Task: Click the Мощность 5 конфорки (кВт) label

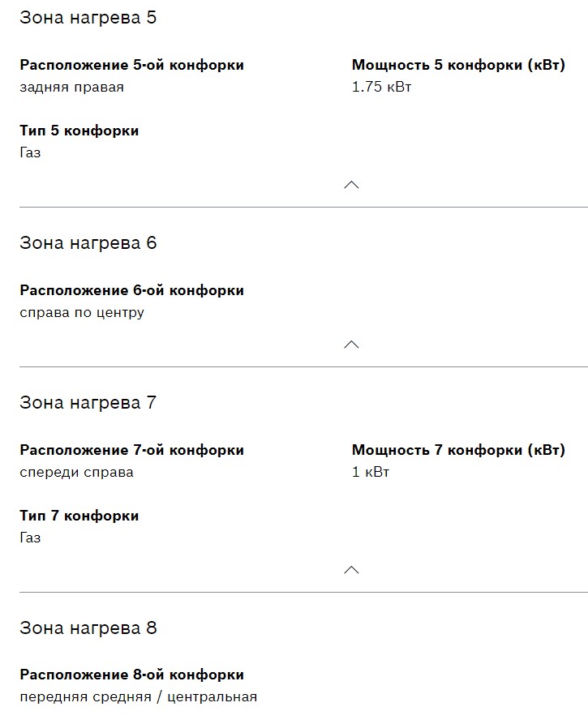Action: [x=458, y=65]
